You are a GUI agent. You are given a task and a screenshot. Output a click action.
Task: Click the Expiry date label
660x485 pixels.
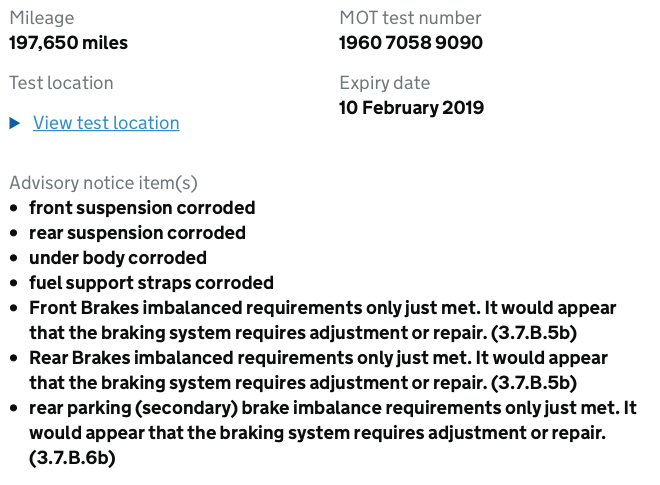click(385, 83)
